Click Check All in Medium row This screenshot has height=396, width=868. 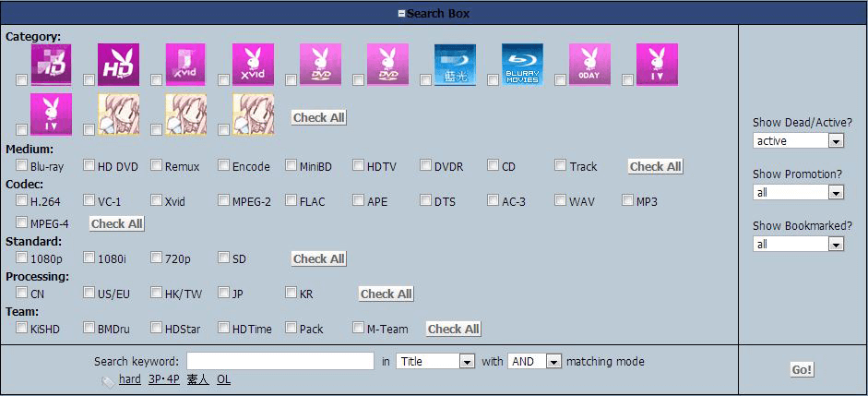[x=656, y=167]
